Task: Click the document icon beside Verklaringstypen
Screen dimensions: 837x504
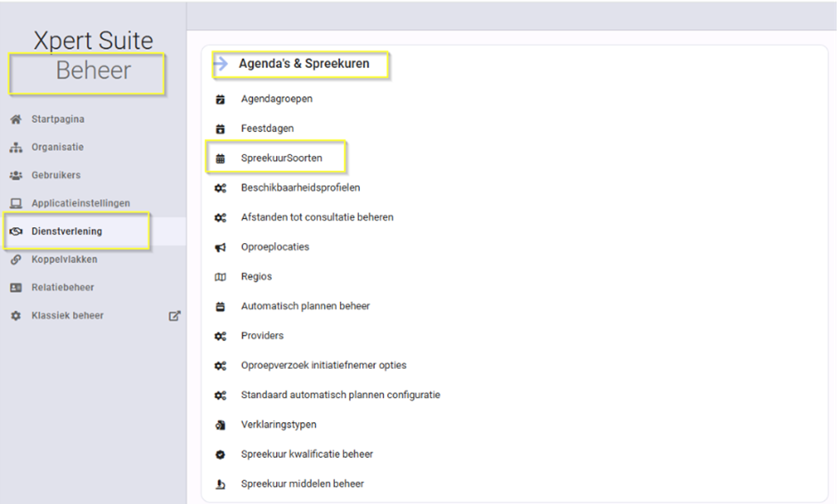Action: pos(221,425)
